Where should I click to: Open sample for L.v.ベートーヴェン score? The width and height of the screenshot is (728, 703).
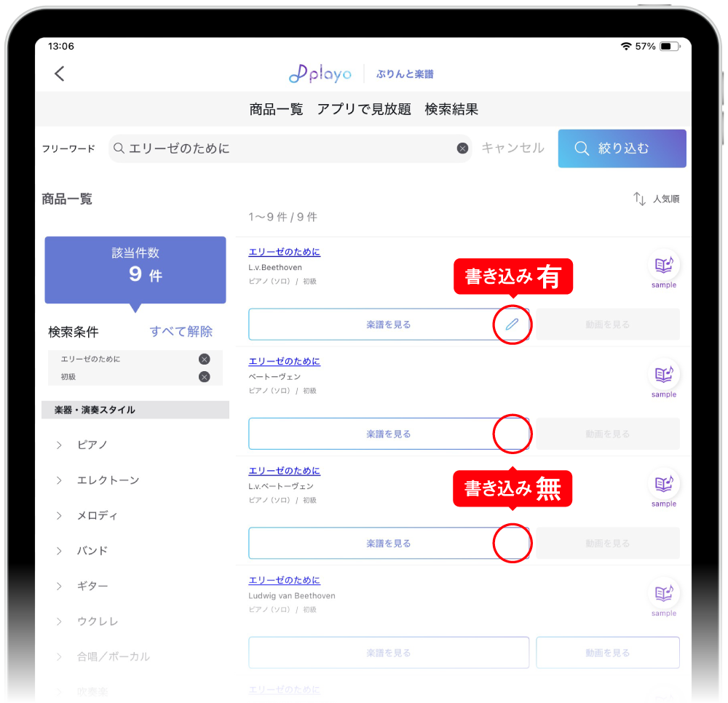663,488
